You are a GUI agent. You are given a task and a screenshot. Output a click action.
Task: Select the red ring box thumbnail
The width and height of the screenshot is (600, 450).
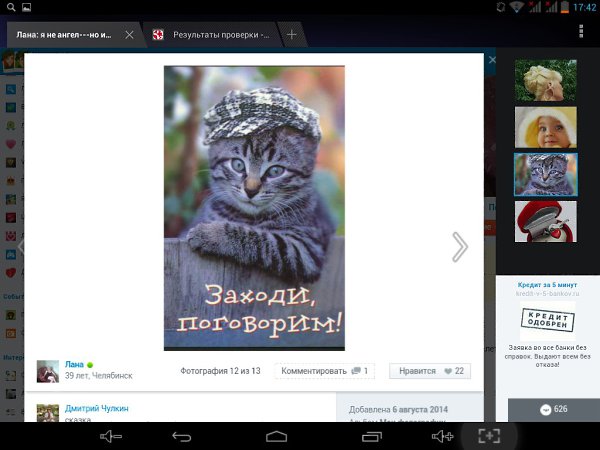[545, 221]
